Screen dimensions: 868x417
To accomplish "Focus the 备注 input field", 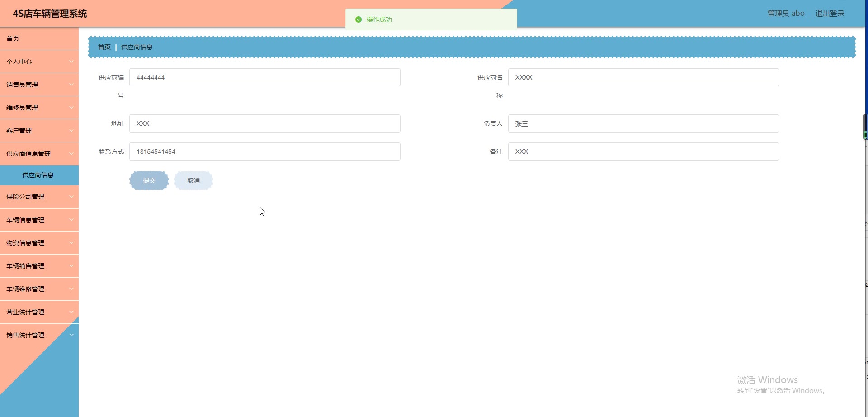I will 644,152.
